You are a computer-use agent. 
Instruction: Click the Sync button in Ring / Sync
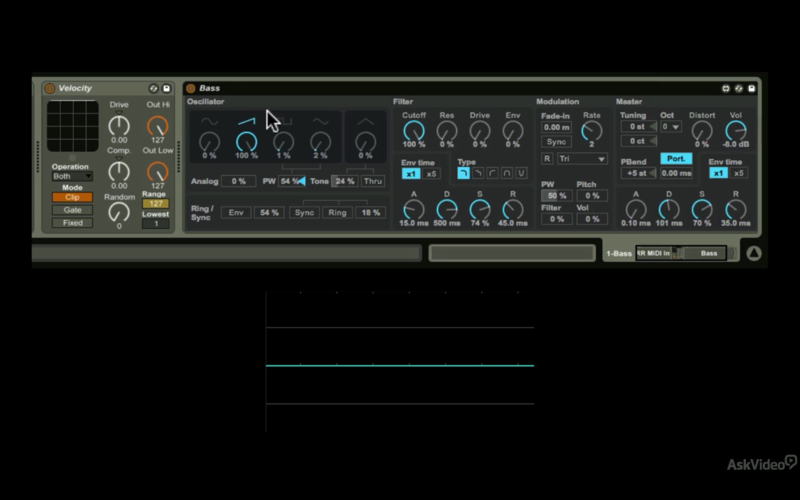click(304, 213)
